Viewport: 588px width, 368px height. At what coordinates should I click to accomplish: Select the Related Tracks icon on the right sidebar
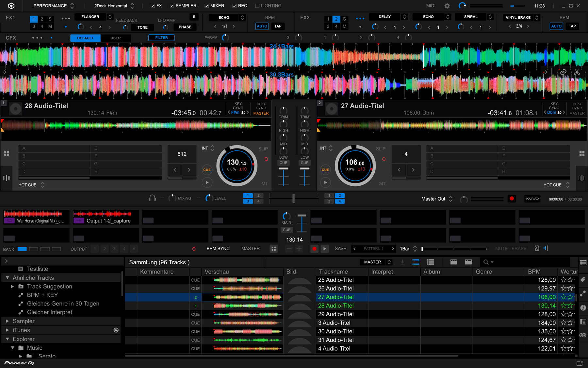pyautogui.click(x=583, y=294)
